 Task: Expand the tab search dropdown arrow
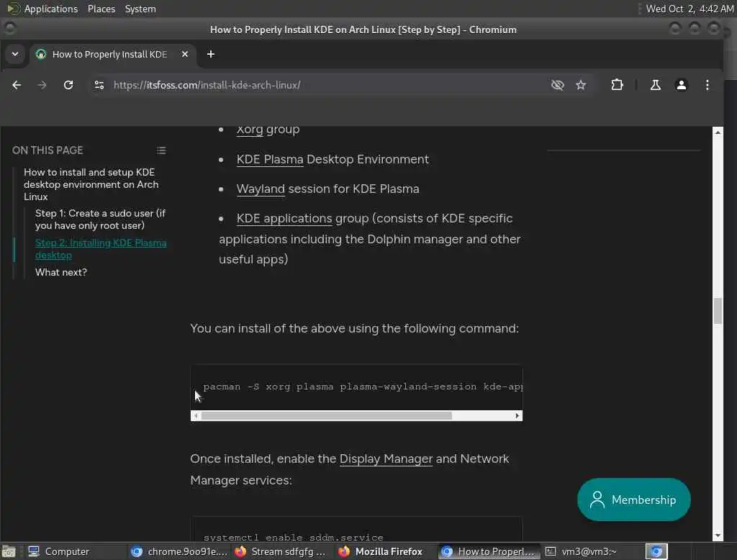click(15, 54)
